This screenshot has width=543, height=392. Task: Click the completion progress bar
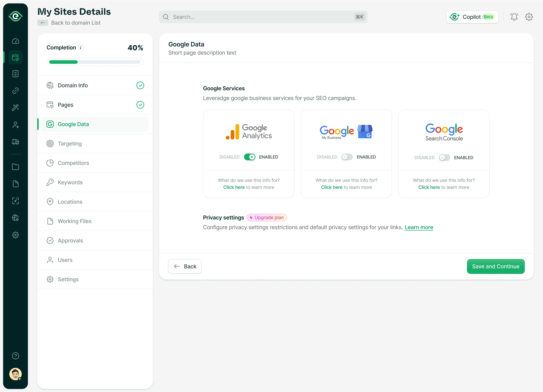coord(95,62)
